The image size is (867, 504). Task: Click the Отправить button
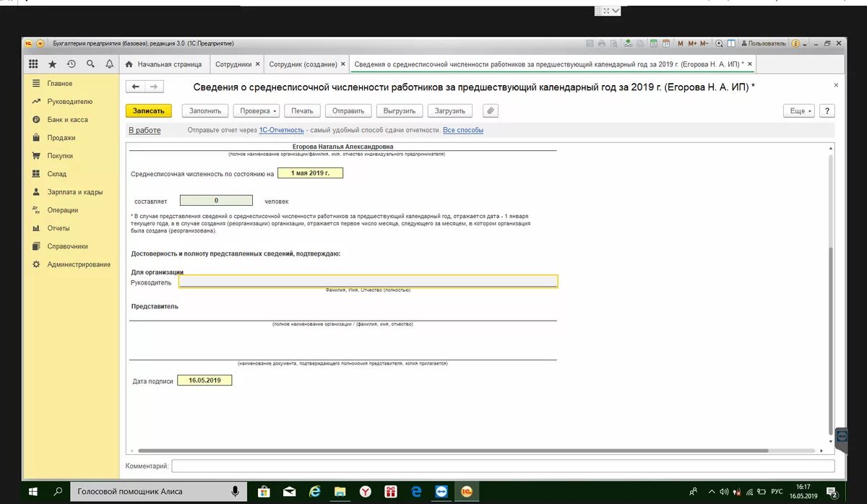(x=348, y=111)
